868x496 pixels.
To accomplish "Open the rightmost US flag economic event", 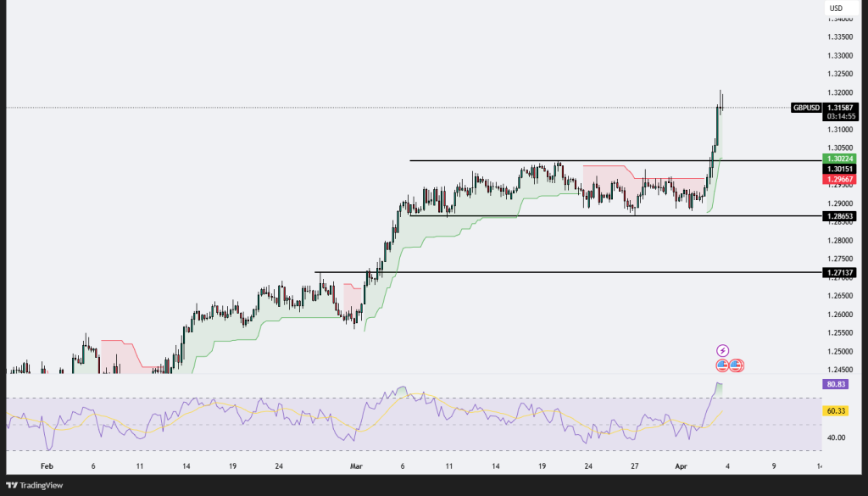I will 737,365.
